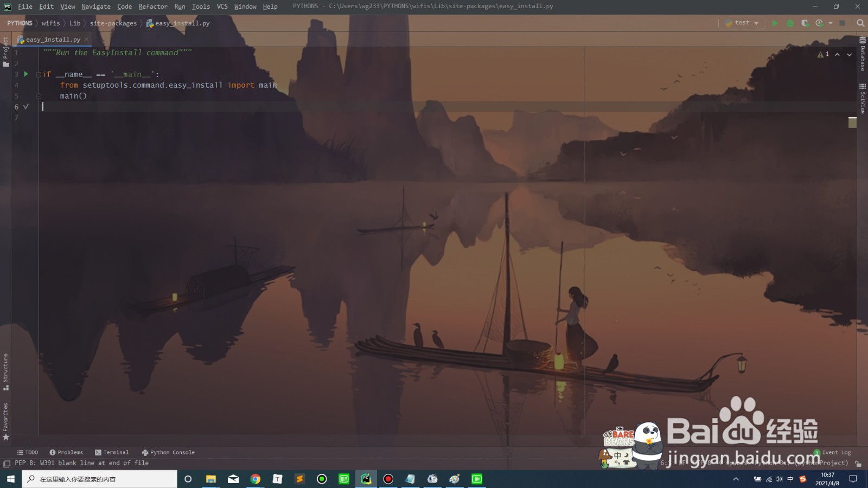
Task: Open the Run menu
Action: pos(180,7)
